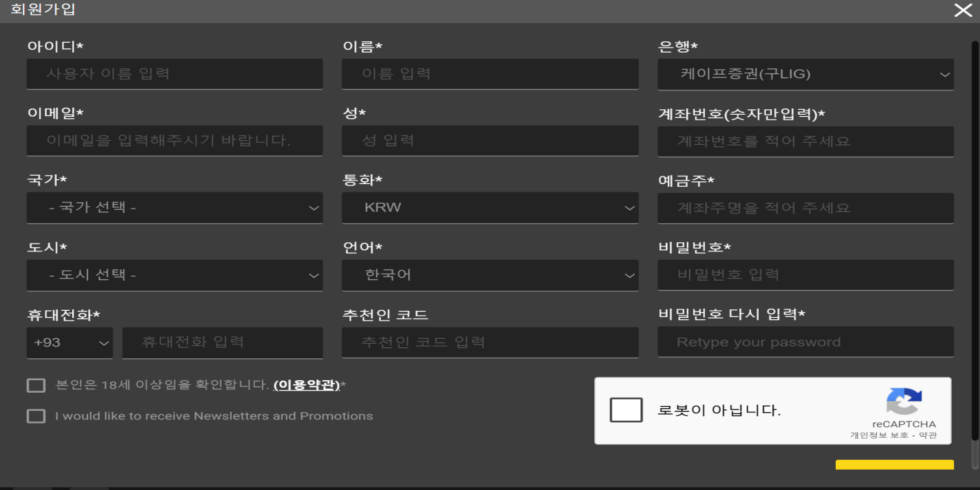Open the 은행 bank dropdown
Image resolution: width=980 pixels, height=490 pixels.
806,74
